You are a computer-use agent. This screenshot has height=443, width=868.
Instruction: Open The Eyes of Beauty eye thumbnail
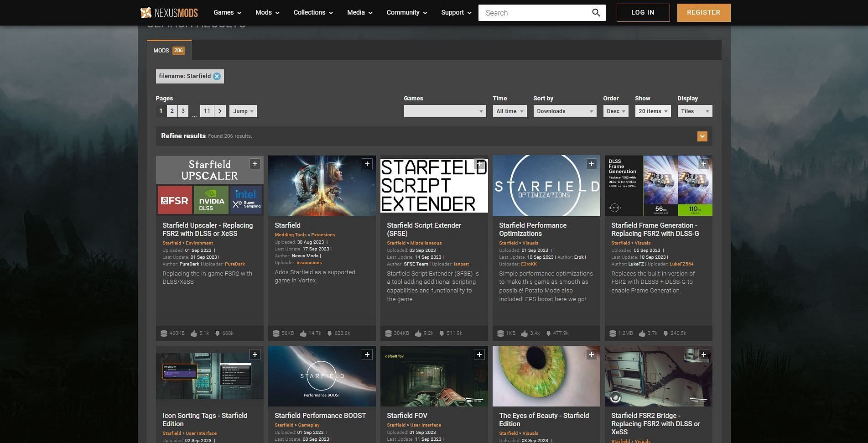click(x=546, y=376)
